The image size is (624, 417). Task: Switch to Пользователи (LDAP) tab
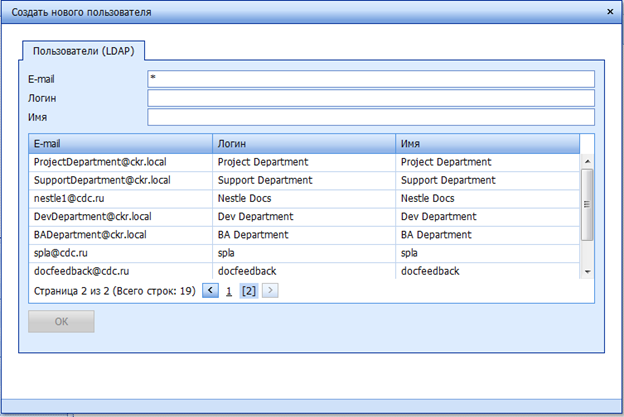pyautogui.click(x=84, y=50)
